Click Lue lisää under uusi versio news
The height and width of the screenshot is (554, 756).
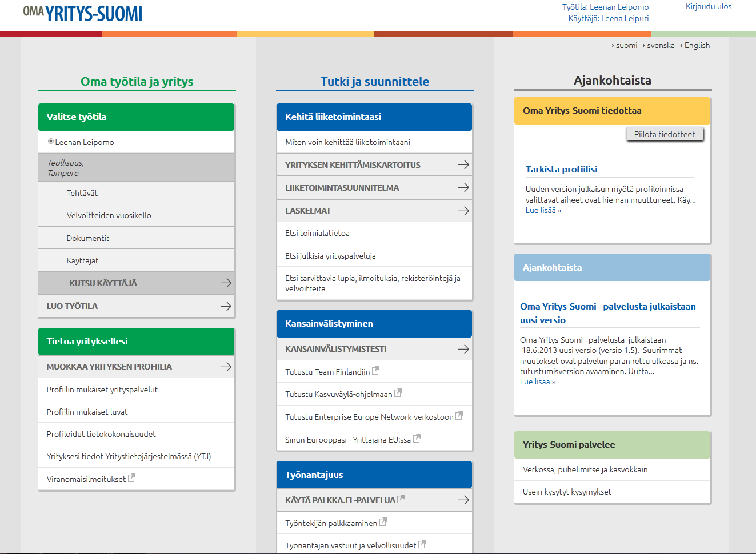pos(538,382)
